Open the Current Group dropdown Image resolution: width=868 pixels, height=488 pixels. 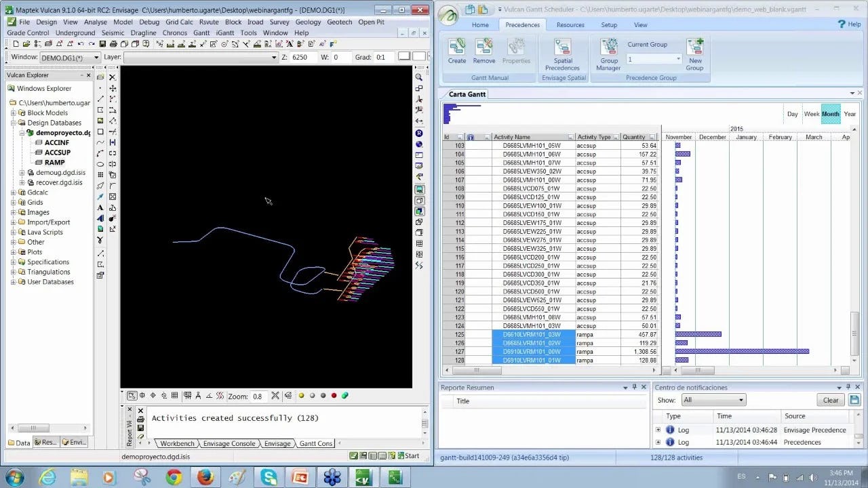tap(677, 60)
